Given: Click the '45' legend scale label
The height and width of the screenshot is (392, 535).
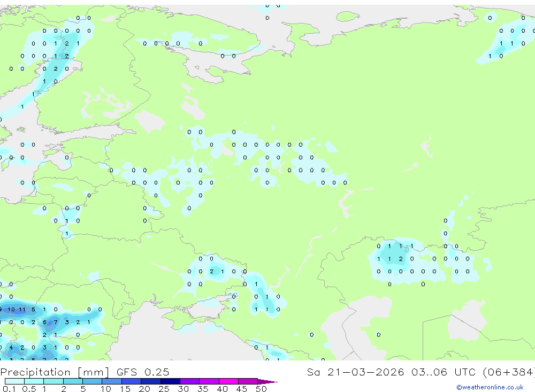Looking at the screenshot, I should 242,389.
